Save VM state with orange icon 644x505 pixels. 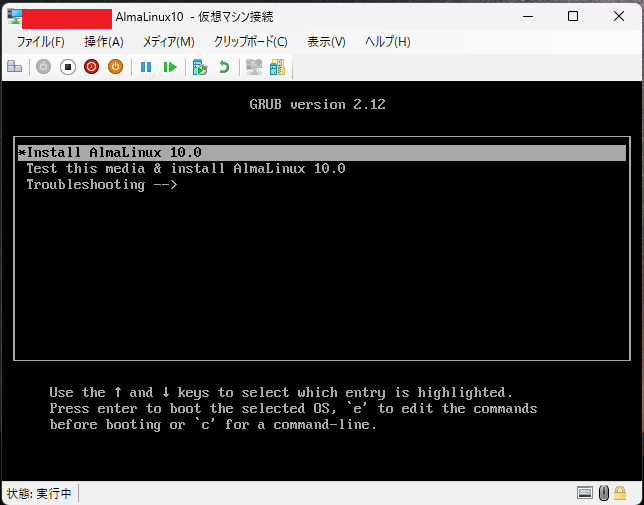pyautogui.click(x=115, y=67)
